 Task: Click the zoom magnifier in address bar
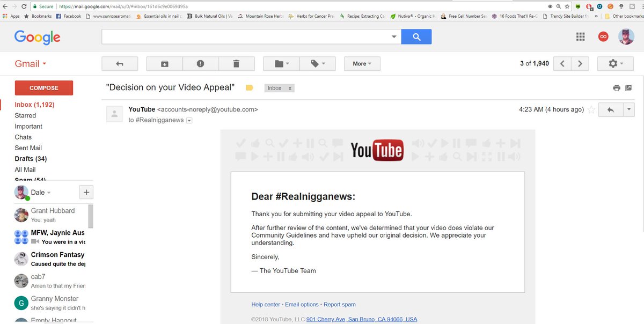pos(558,6)
